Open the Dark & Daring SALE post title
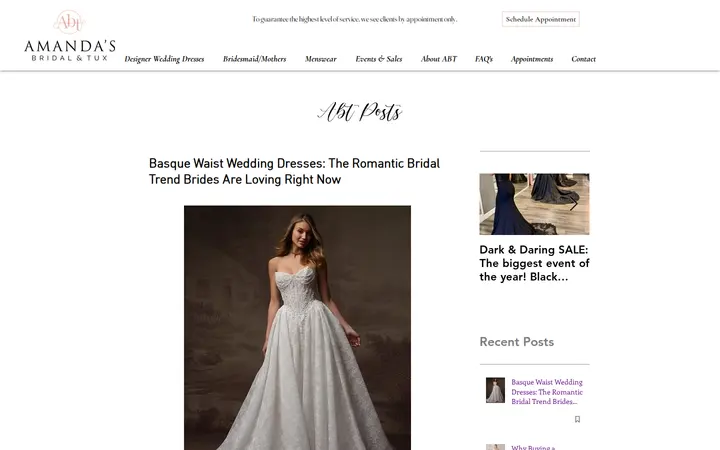Image resolution: width=720 pixels, height=450 pixels. 534,263
